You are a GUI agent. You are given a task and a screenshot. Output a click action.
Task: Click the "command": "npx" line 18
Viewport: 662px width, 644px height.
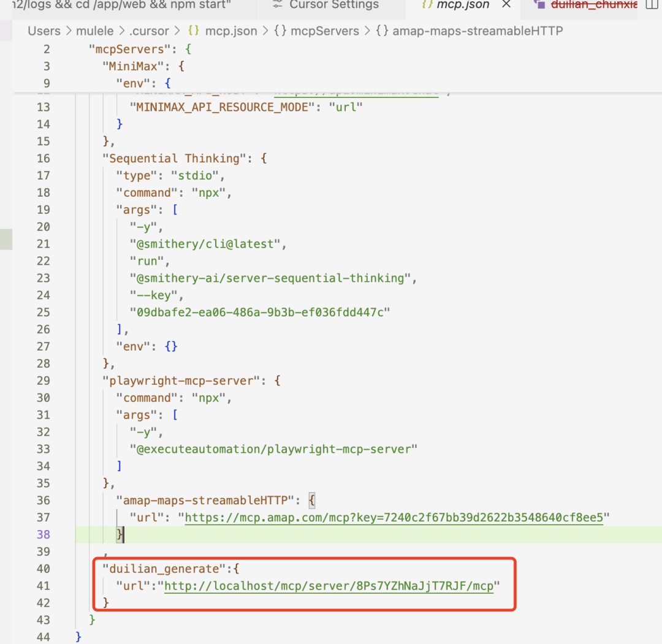174,193
